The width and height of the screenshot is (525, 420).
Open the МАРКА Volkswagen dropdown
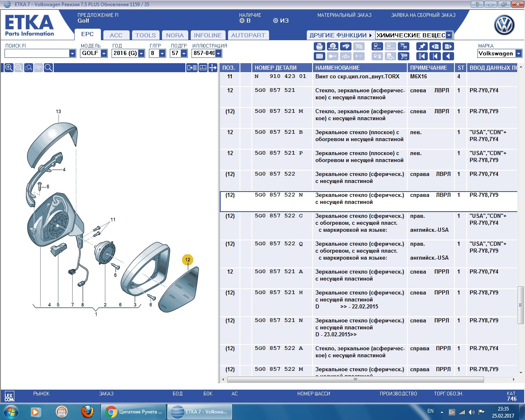[x=518, y=53]
